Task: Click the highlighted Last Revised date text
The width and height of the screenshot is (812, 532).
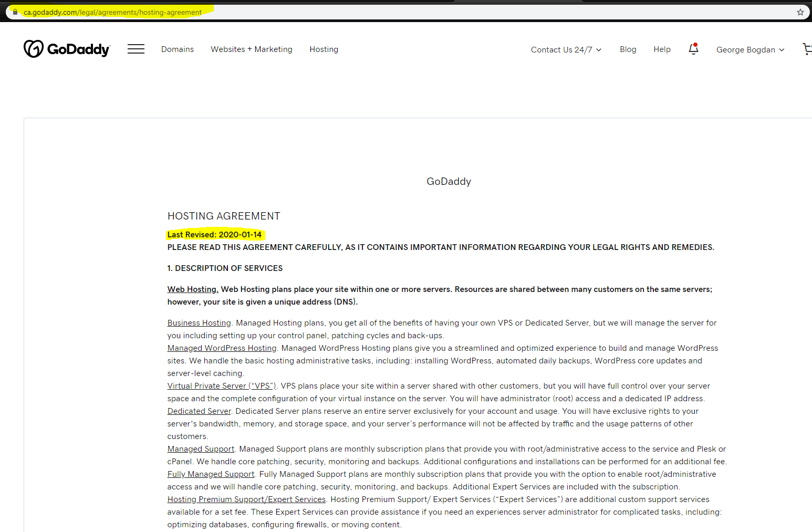Action: pos(214,234)
